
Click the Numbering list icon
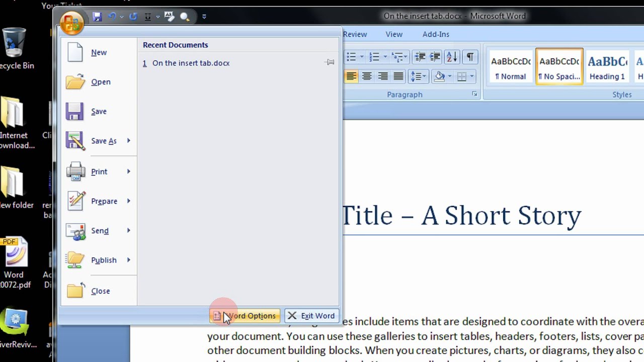click(x=374, y=57)
